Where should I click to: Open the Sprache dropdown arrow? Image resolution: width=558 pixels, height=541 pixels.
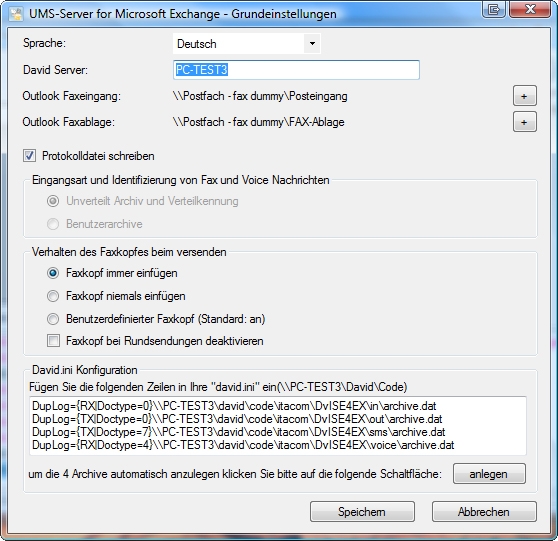(x=312, y=44)
